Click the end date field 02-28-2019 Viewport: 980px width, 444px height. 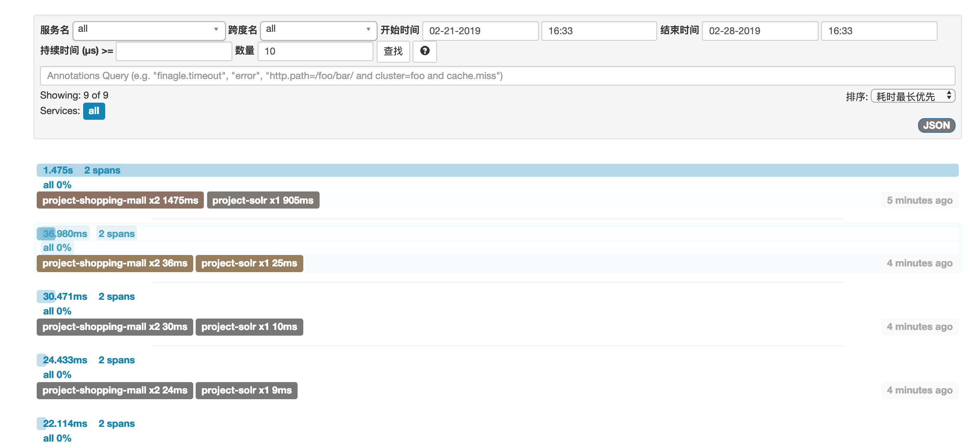tap(760, 31)
